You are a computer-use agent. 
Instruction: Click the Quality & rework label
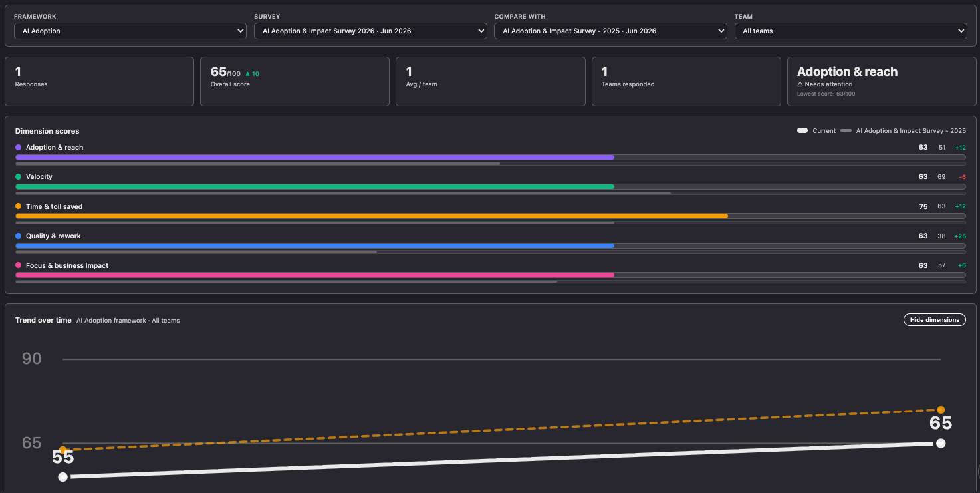click(53, 236)
